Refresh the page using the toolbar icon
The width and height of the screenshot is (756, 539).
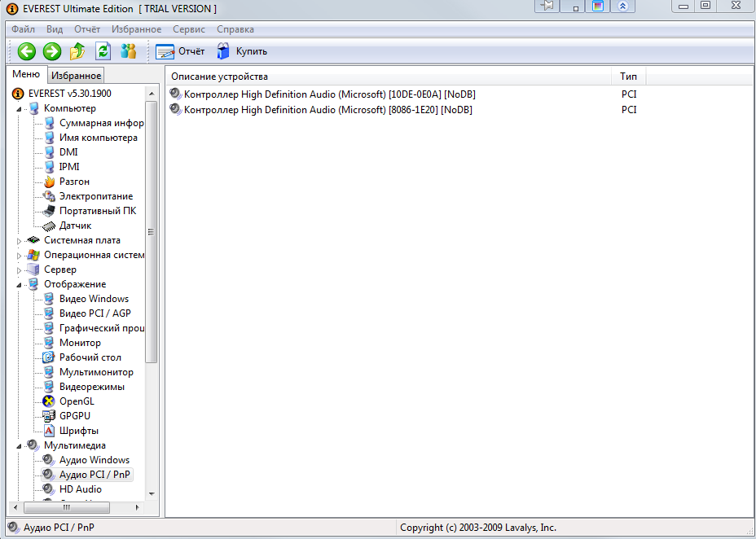pos(103,51)
